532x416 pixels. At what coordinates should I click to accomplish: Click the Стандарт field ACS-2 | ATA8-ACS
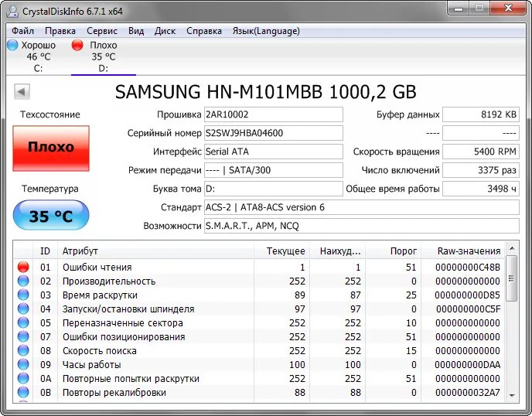pos(361,207)
